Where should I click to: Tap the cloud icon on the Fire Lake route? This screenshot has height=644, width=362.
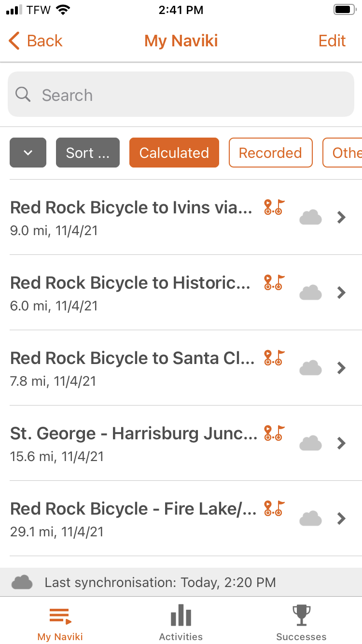click(310, 518)
